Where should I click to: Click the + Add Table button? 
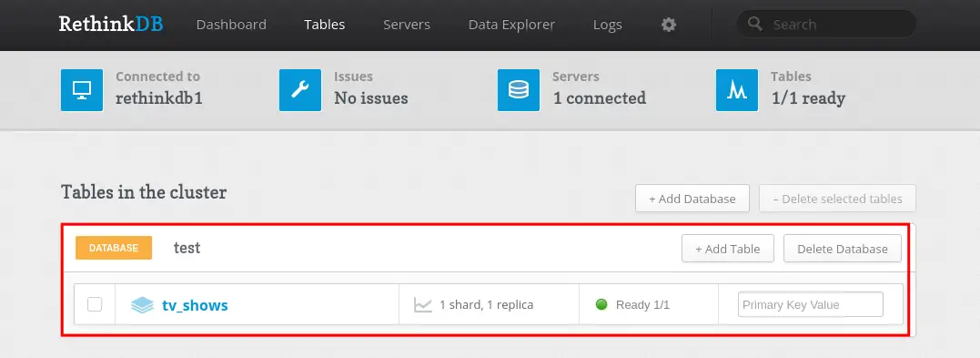[x=728, y=249]
